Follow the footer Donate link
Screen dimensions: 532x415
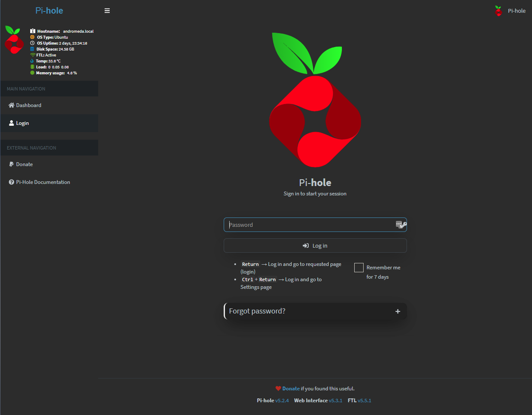click(291, 388)
